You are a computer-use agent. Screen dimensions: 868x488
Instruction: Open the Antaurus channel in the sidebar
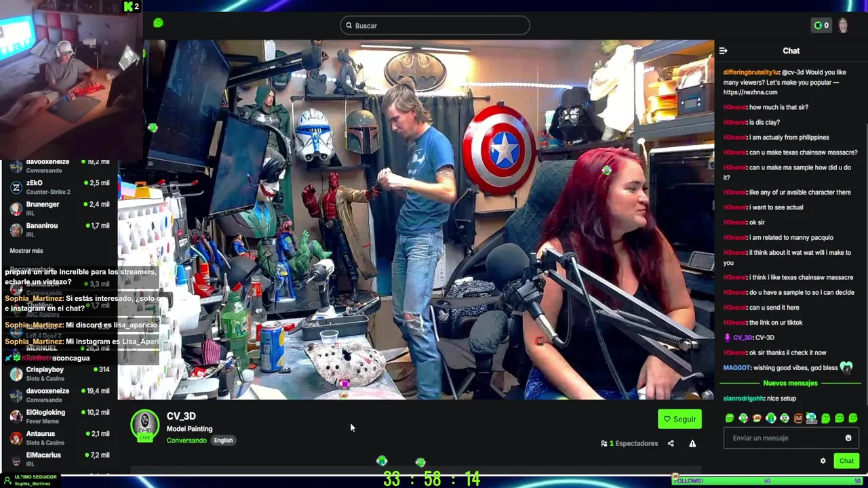pyautogui.click(x=60, y=438)
